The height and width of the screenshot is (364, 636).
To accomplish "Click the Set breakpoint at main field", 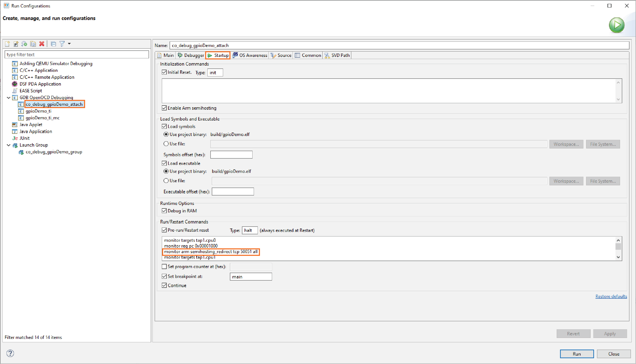I will pos(251,276).
